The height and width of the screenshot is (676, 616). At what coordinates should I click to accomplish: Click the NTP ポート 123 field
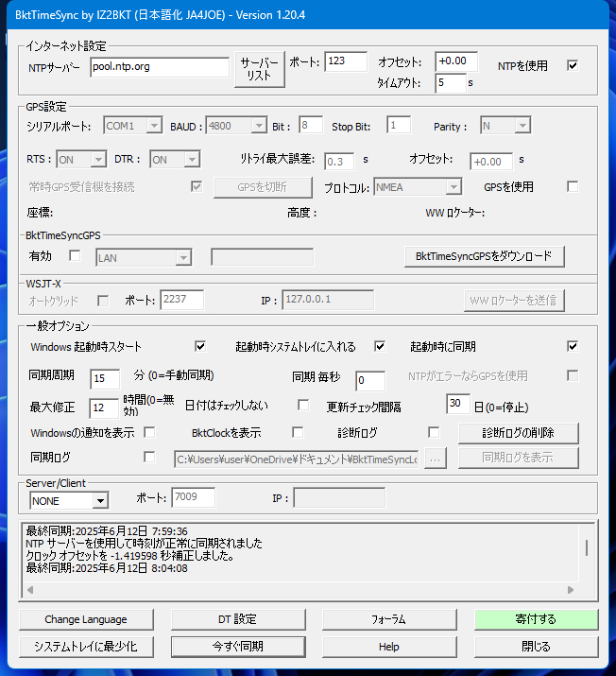pyautogui.click(x=346, y=61)
